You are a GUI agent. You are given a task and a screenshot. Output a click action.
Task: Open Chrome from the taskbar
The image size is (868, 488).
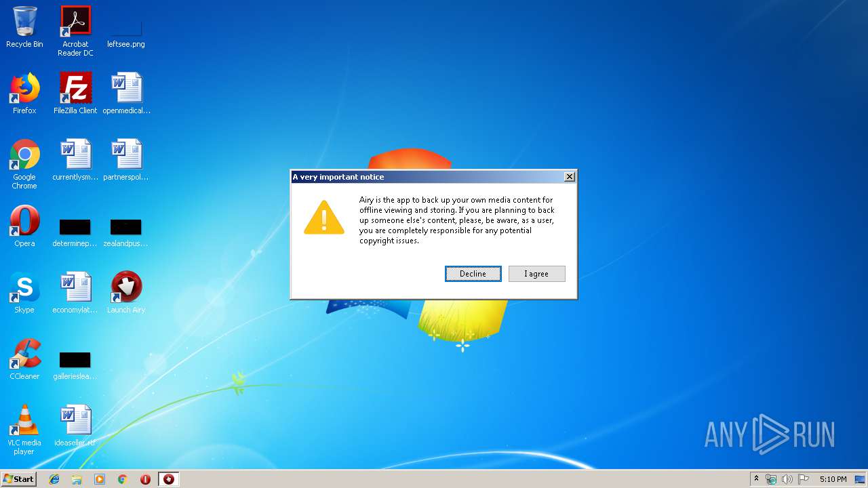[123, 479]
